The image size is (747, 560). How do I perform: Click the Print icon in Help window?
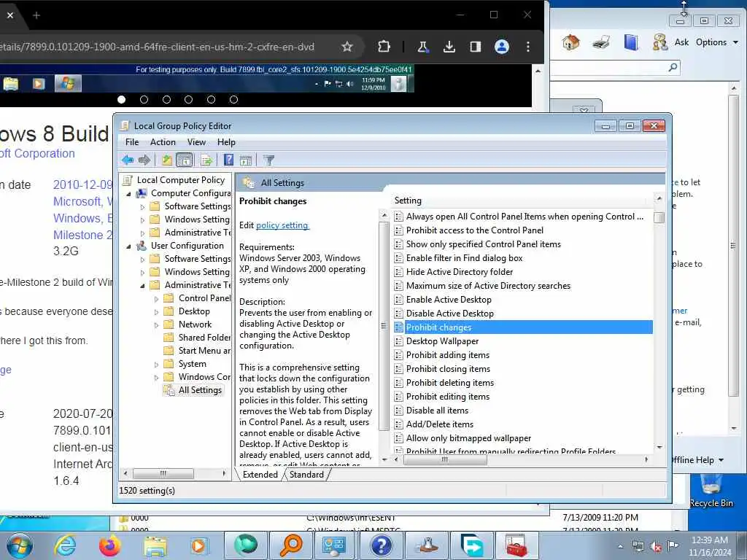tap(601, 43)
